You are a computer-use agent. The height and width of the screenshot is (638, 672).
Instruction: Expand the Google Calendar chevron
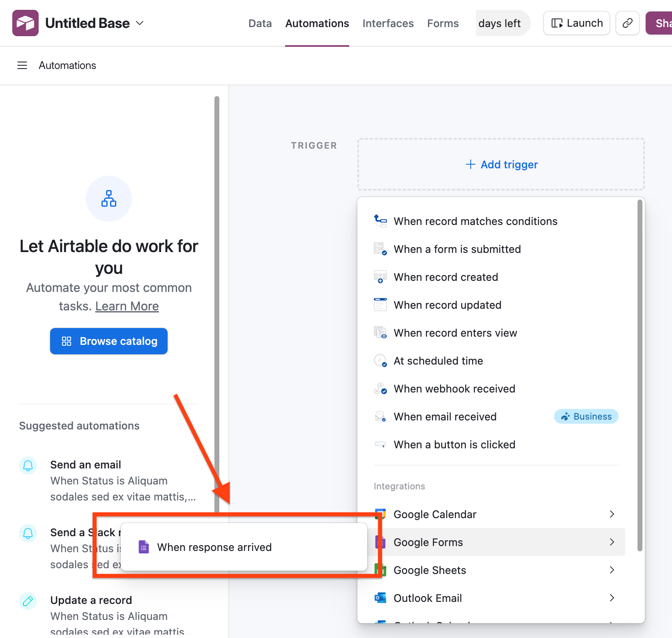pos(612,514)
